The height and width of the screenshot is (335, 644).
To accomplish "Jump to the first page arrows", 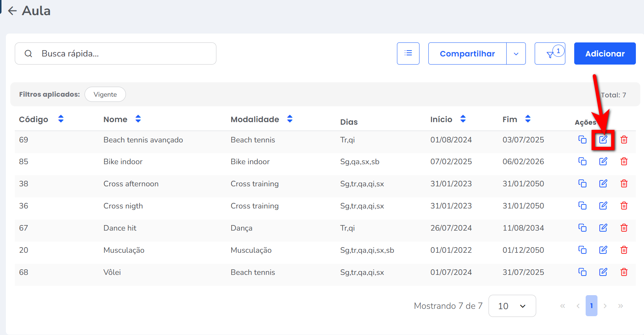I will pyautogui.click(x=562, y=306).
